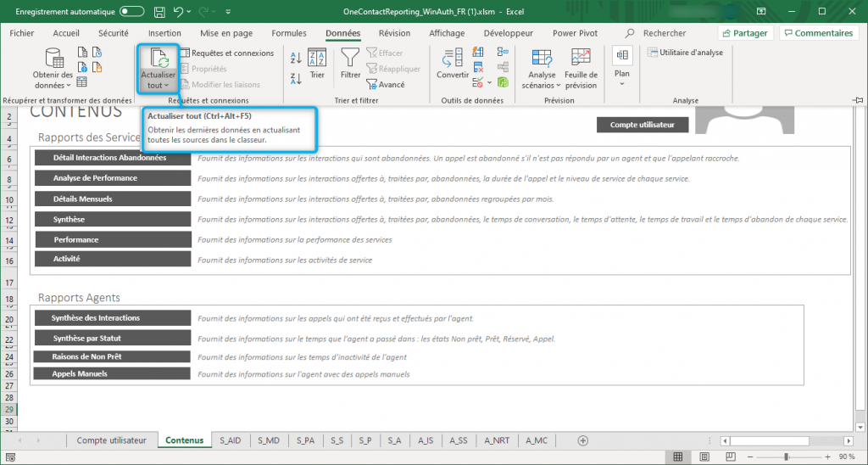The width and height of the screenshot is (868, 465).
Task: Open Requêtes et connexions pane
Action: click(227, 53)
